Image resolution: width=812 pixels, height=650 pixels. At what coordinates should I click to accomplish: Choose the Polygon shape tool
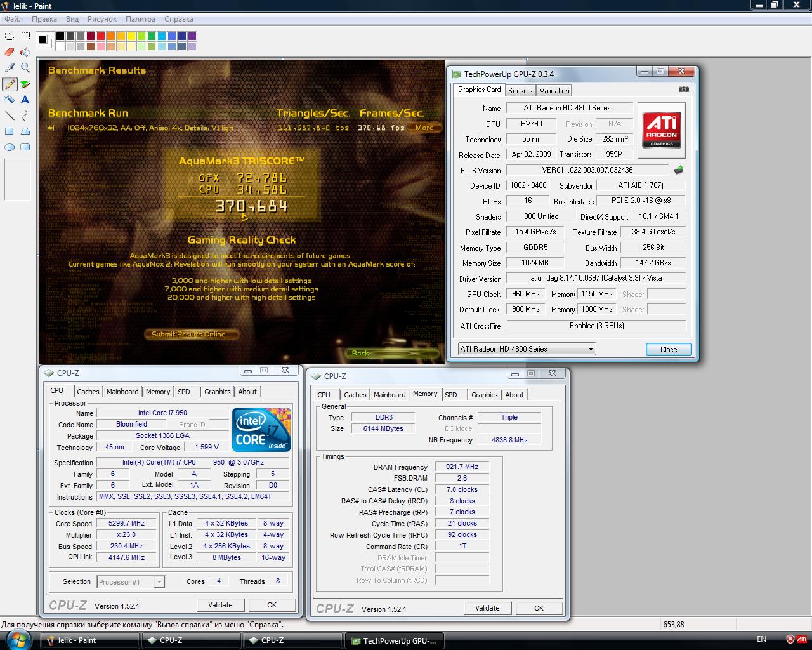tap(25, 131)
